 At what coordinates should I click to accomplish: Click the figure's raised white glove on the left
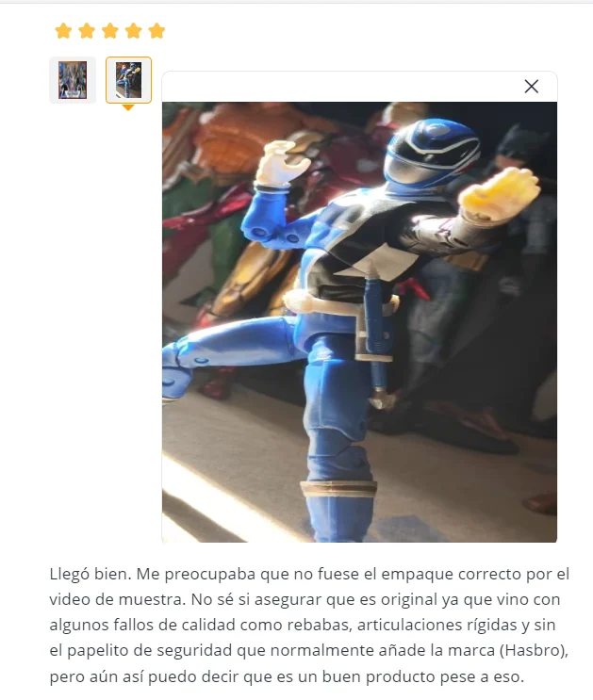tap(281, 163)
